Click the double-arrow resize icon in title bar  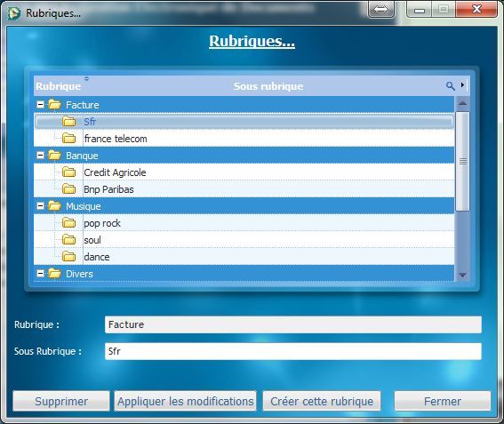pos(381,9)
